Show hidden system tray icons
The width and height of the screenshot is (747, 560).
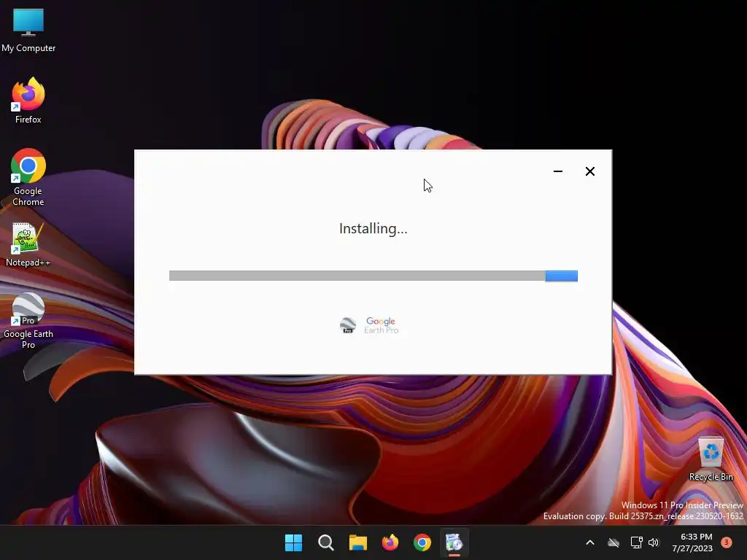click(589, 542)
